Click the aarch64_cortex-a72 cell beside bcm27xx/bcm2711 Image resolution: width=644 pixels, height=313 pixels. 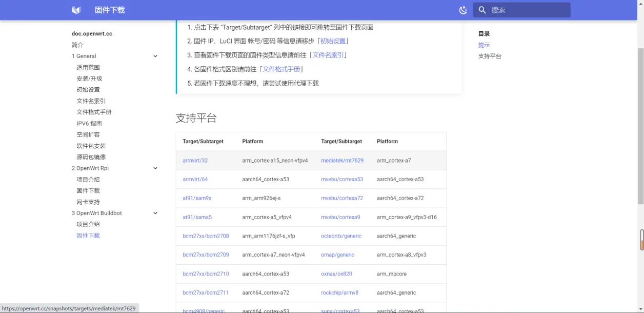click(x=266, y=293)
